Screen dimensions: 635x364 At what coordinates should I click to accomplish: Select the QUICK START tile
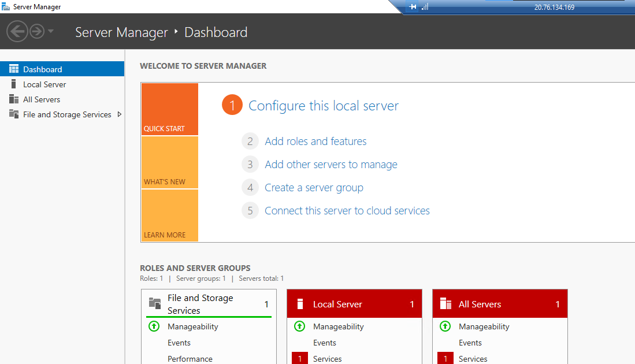(170, 109)
